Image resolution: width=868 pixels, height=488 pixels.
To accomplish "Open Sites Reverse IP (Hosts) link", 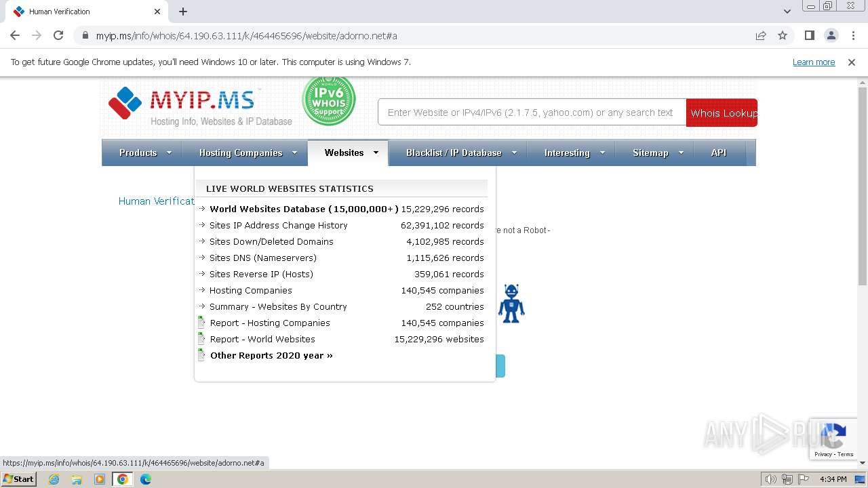I will point(261,274).
